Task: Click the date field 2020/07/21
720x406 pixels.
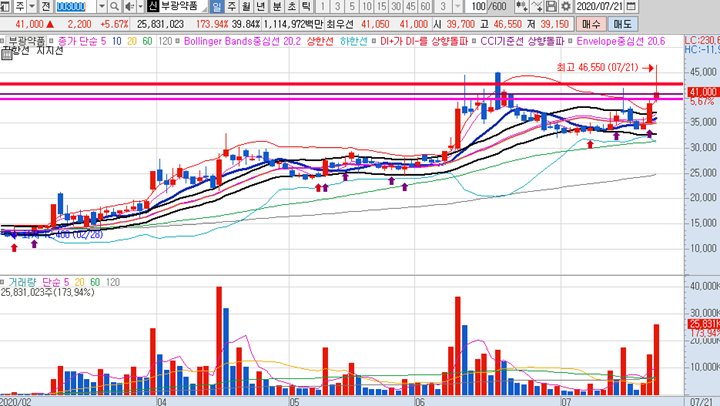Action: coord(600,6)
